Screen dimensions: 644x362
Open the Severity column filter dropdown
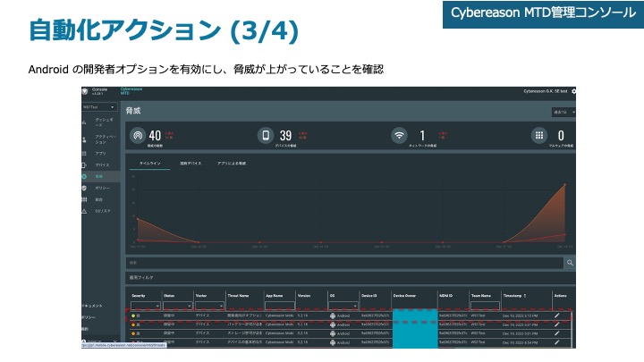pyautogui.click(x=146, y=306)
